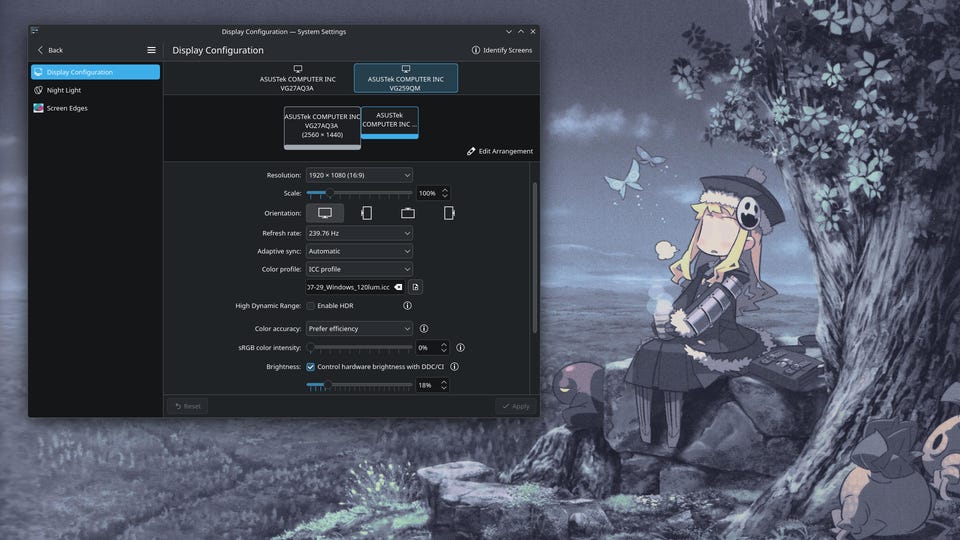The width and height of the screenshot is (960, 540).
Task: Go Back to main settings
Action: pos(50,50)
